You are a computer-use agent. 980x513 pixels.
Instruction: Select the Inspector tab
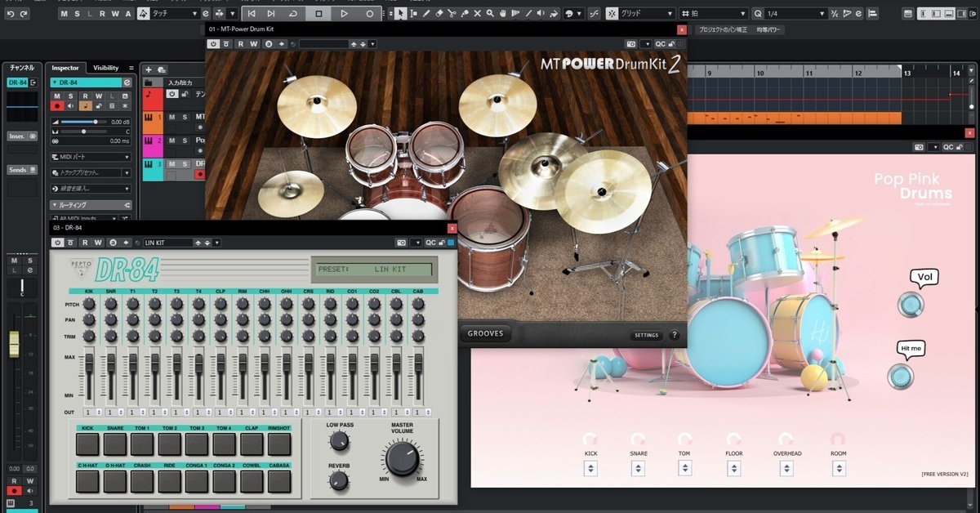click(65, 68)
